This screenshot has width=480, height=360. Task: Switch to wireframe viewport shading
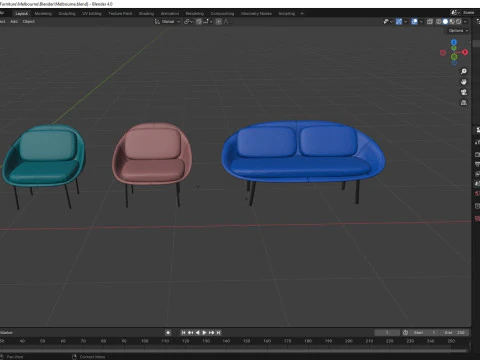click(439, 22)
